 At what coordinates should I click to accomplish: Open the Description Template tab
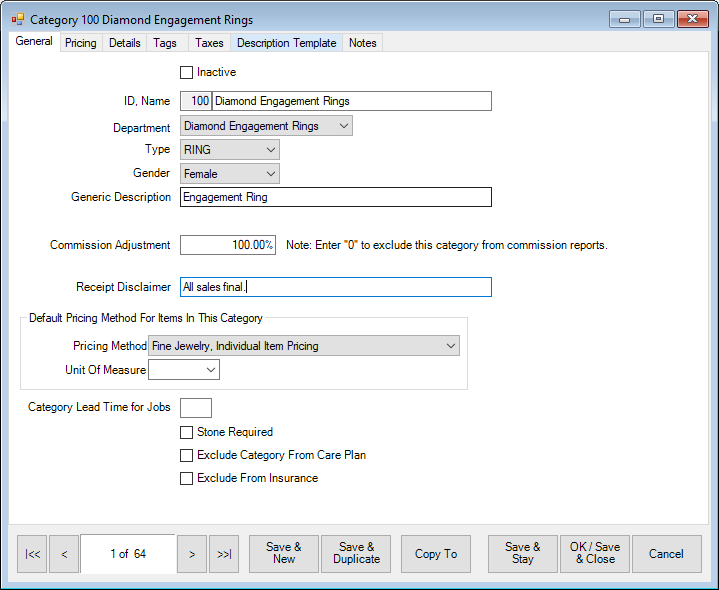286,43
